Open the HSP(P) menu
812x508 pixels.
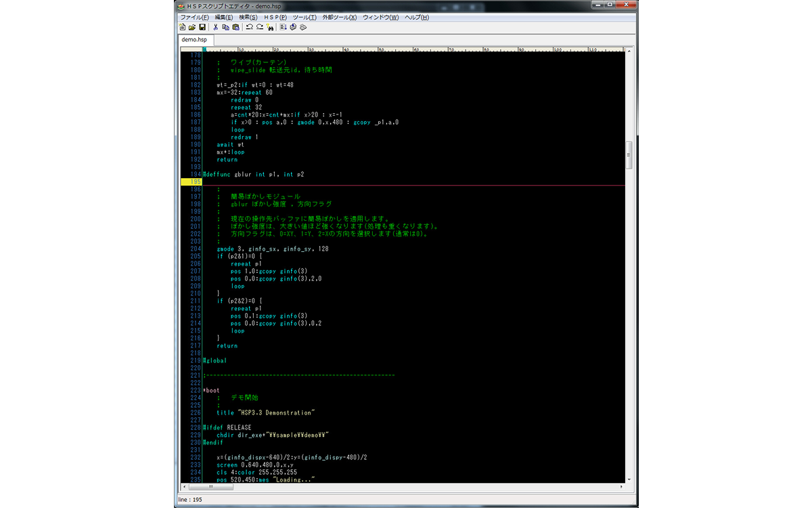(275, 17)
